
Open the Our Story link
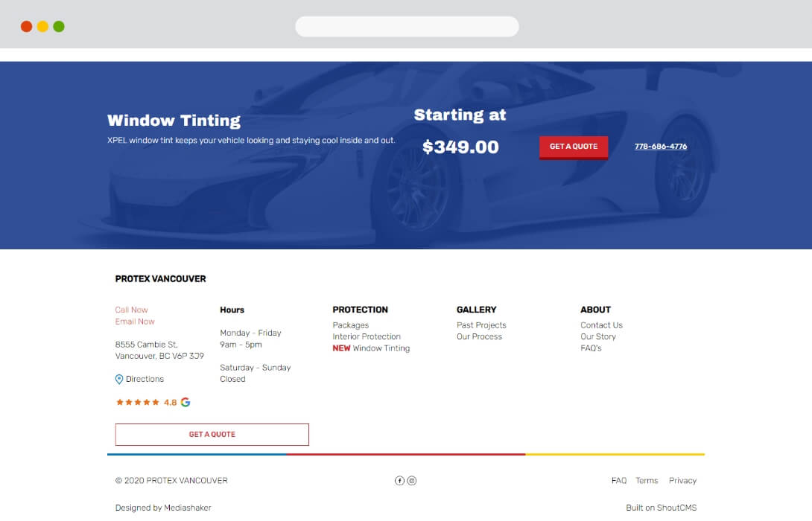click(598, 336)
